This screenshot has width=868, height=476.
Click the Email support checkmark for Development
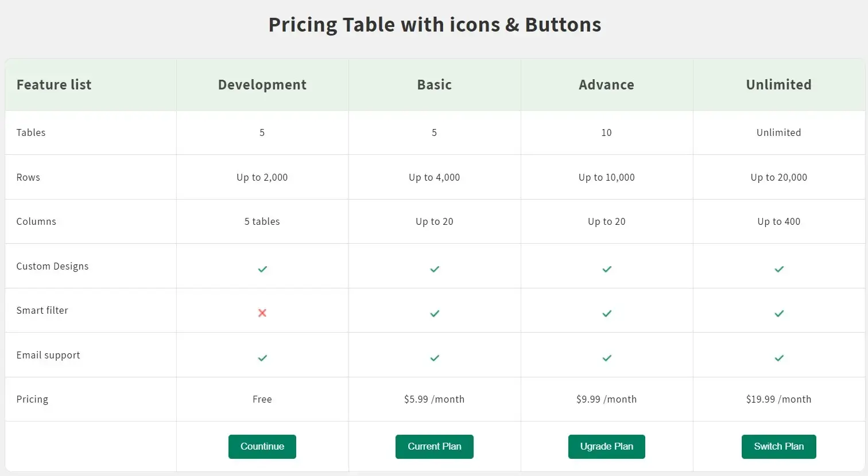[x=262, y=358]
